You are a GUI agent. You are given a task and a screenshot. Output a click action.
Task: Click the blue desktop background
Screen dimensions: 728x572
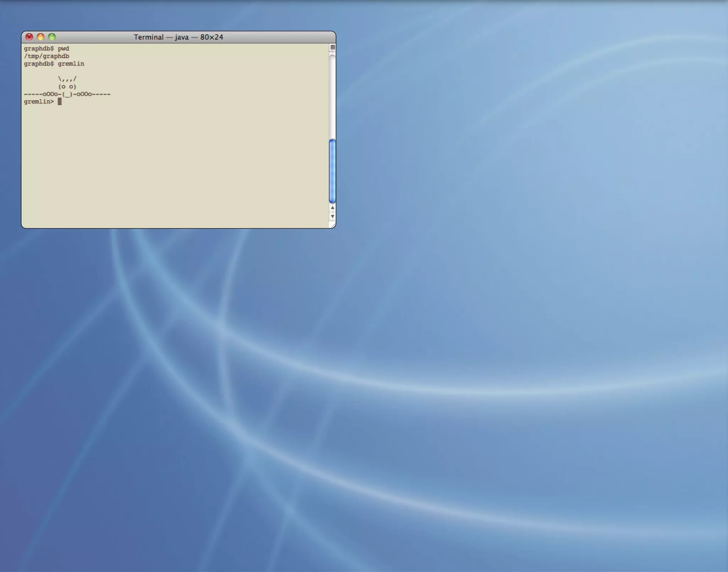click(498, 284)
